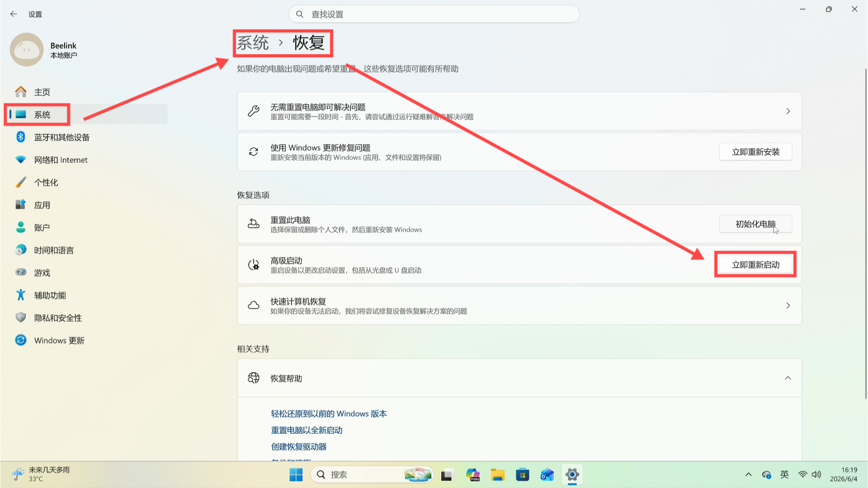This screenshot has width=868, height=488.
Task: Click the back arrow next to 设置
Action: coord(14,14)
